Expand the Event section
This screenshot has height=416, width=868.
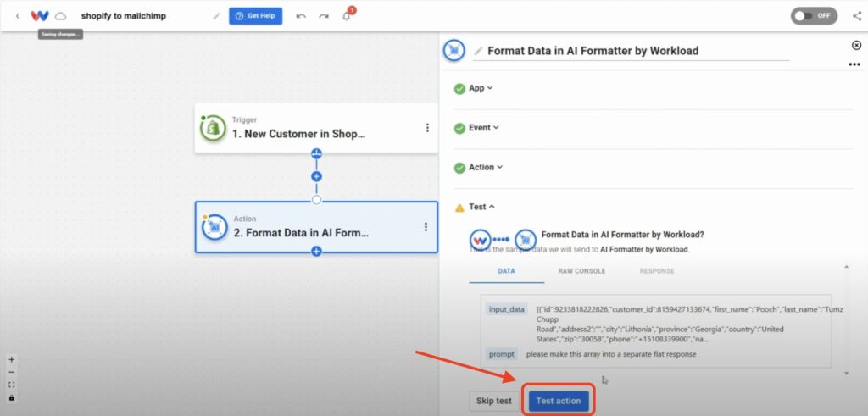pos(484,128)
